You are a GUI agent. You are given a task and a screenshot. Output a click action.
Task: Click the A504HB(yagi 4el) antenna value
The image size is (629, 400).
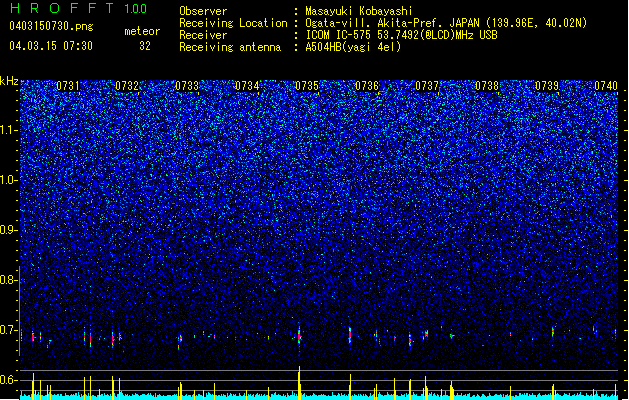pyautogui.click(x=353, y=47)
